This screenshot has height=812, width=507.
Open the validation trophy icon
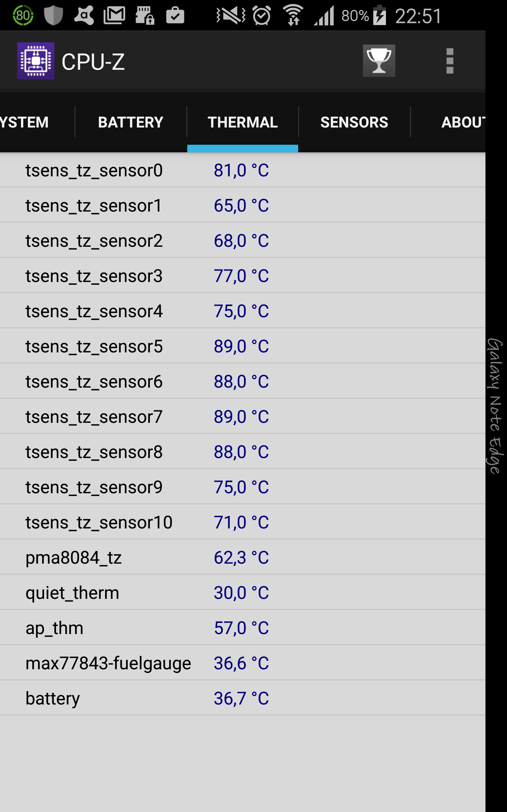[379, 61]
